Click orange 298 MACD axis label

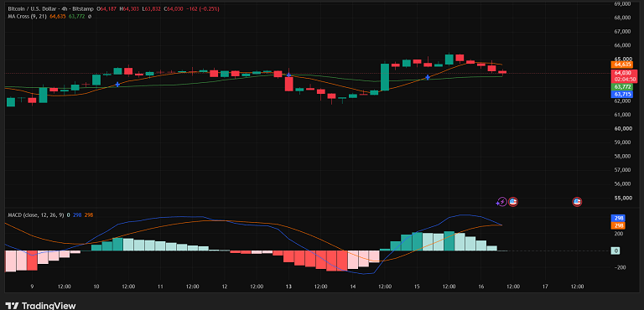pos(618,226)
